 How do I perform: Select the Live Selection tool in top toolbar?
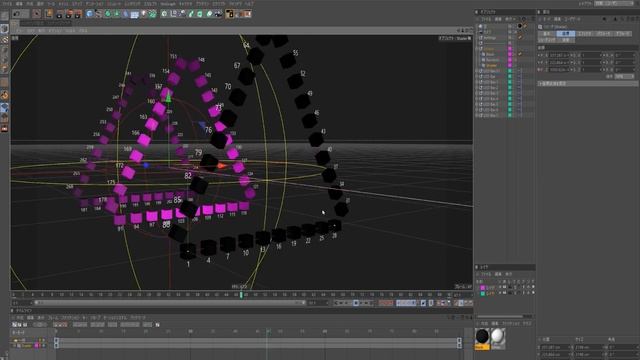(x=37, y=14)
